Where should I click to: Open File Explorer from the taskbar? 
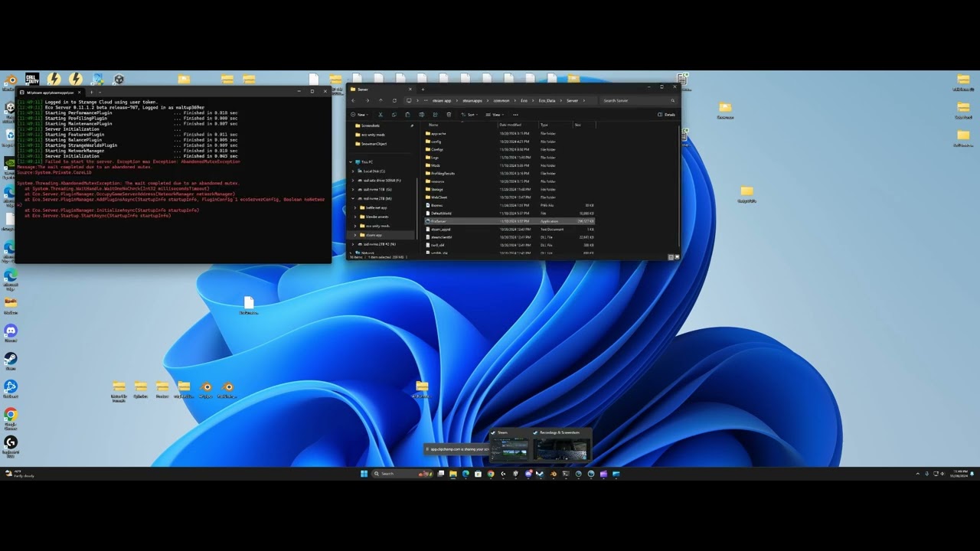(453, 474)
